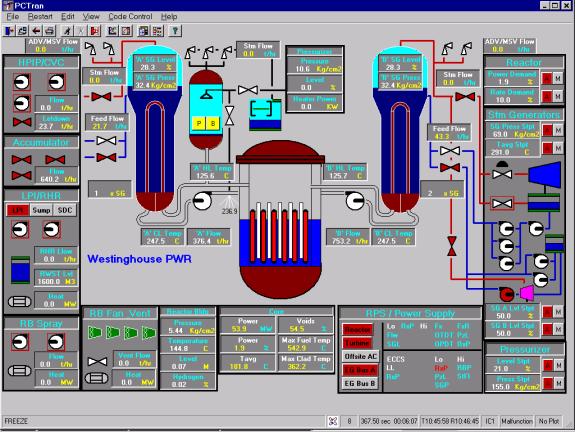Click the white feedwater valve feeding SG A
This screenshot has width=575, height=432.
[x=106, y=140]
